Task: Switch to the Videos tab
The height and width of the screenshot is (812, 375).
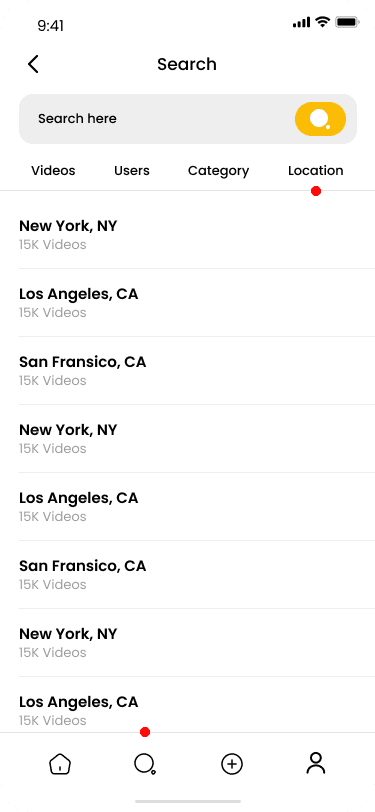Action: (x=53, y=170)
